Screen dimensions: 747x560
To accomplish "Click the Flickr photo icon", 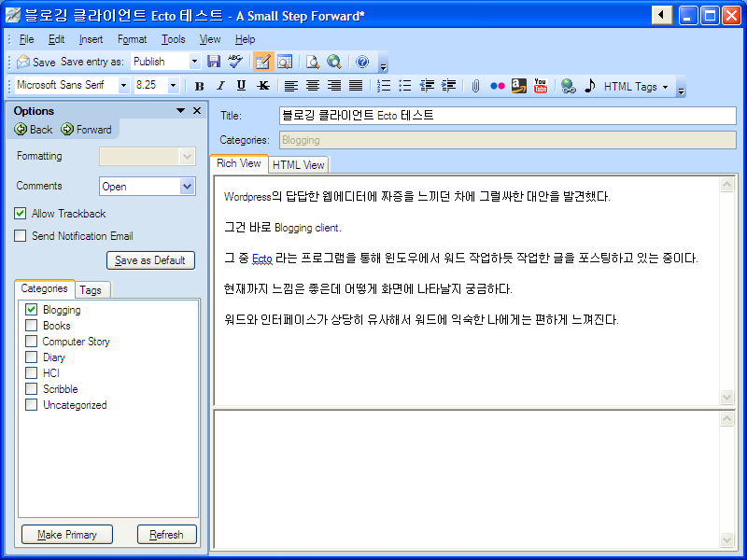I will point(497,86).
